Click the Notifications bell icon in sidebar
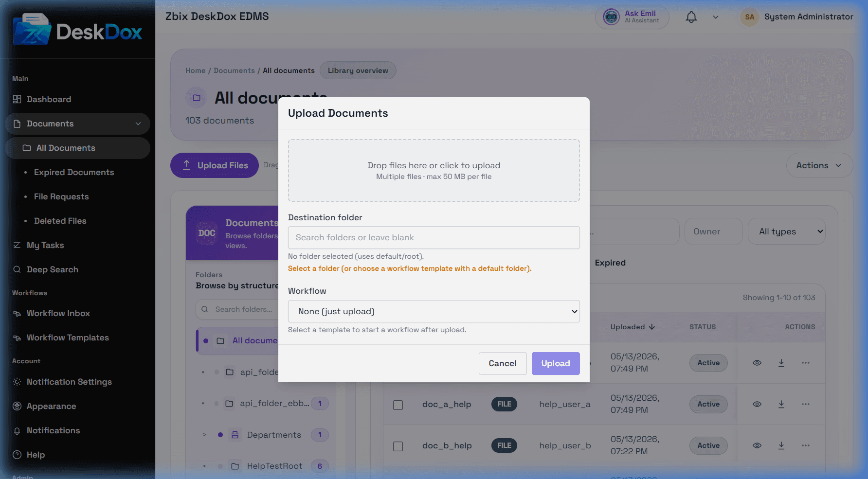The image size is (868, 479). [17, 431]
